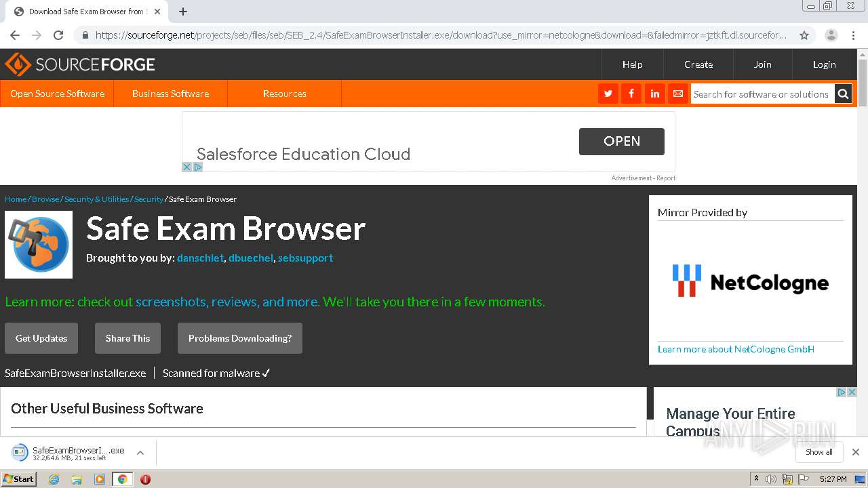Click Problems Downloading? button
The width and height of the screenshot is (868, 488).
(240, 338)
